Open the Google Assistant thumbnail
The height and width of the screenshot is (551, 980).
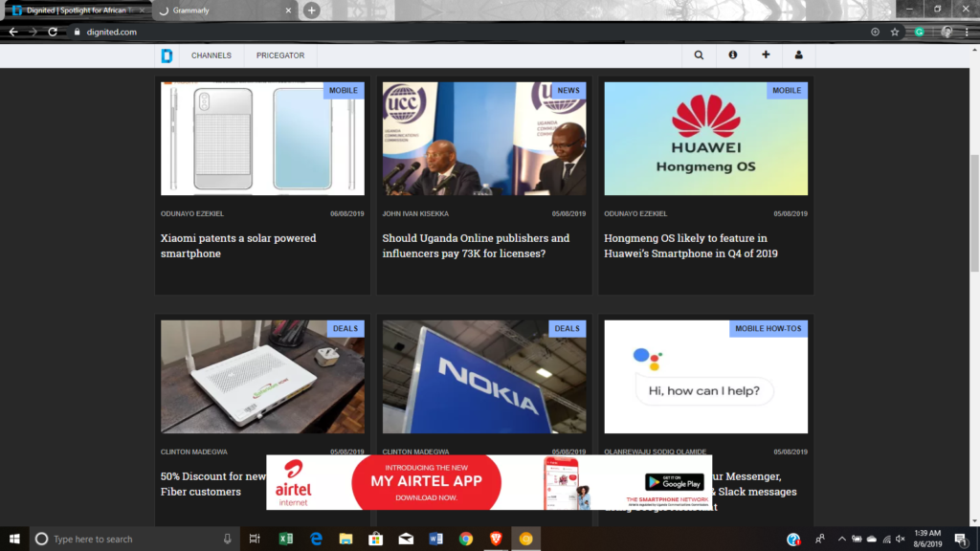(705, 377)
